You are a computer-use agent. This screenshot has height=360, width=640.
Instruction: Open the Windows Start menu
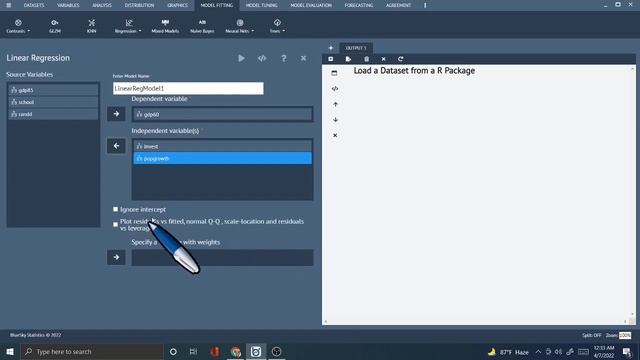click(x=10, y=351)
